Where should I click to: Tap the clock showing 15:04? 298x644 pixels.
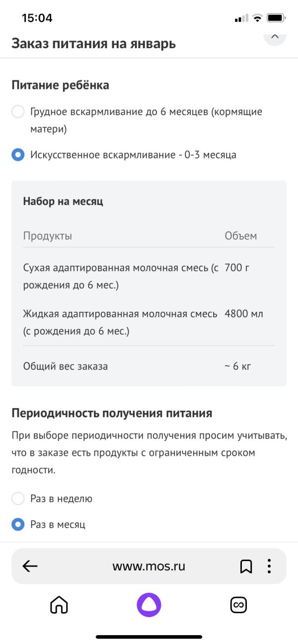tap(37, 18)
